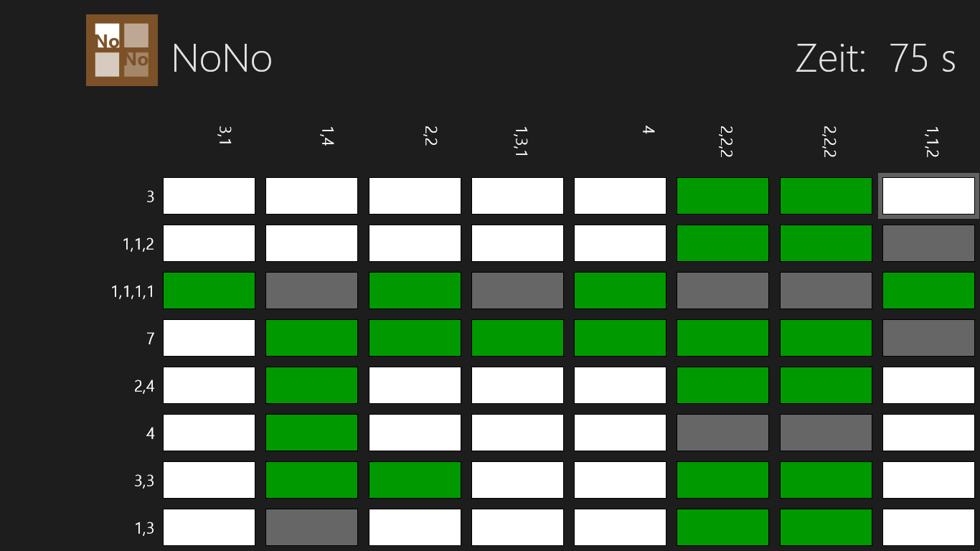Click gray cell in row 1,1,1,1, column 1,3,1
Image resolution: width=980 pixels, height=551 pixels.
coord(517,291)
